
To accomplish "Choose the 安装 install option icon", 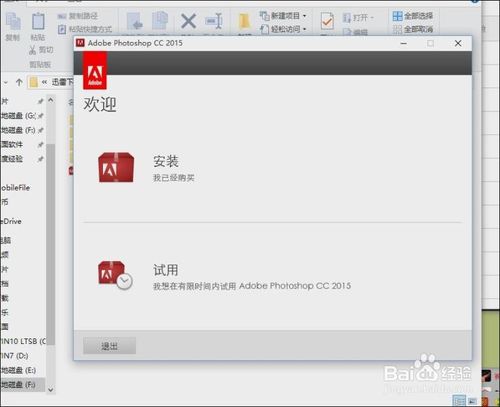I will click(116, 167).
